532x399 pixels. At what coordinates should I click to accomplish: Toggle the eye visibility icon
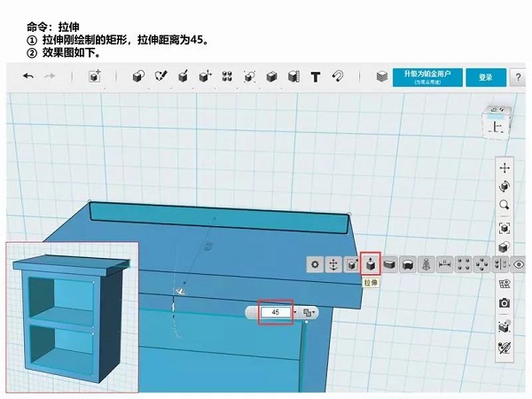pyautogui.click(x=519, y=264)
